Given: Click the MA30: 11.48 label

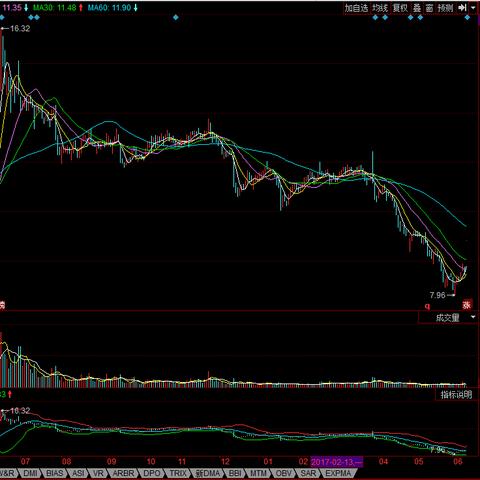Looking at the screenshot, I should [x=55, y=8].
